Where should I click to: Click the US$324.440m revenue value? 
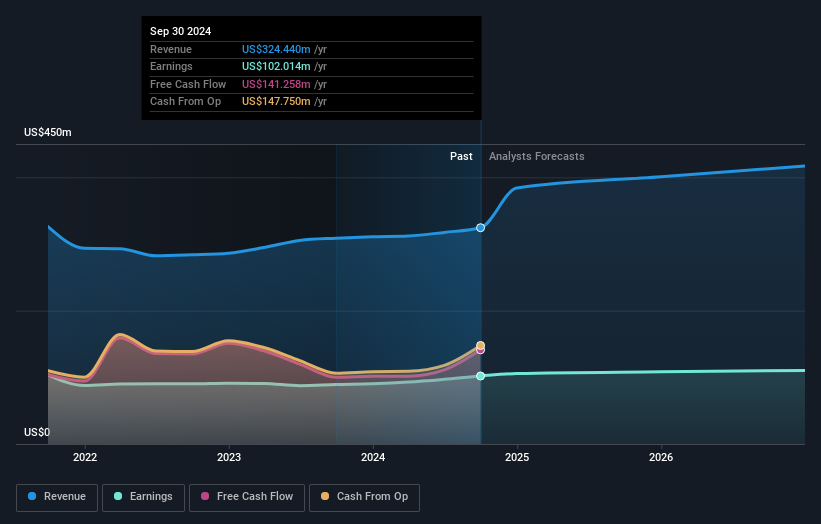coord(276,49)
